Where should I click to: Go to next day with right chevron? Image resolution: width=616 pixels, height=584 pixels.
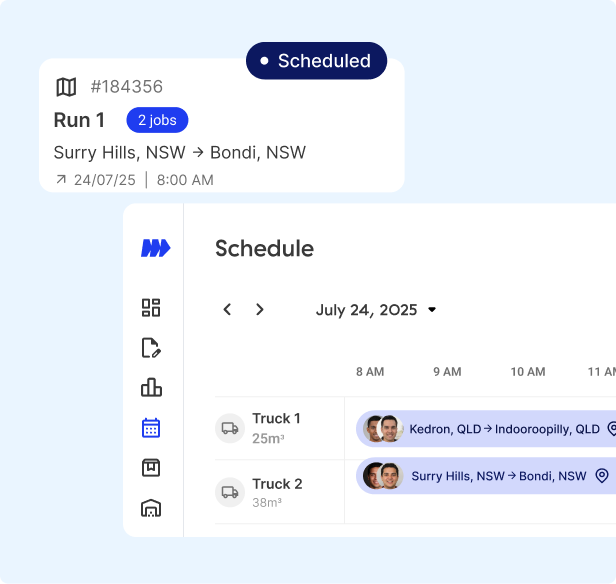(x=260, y=310)
